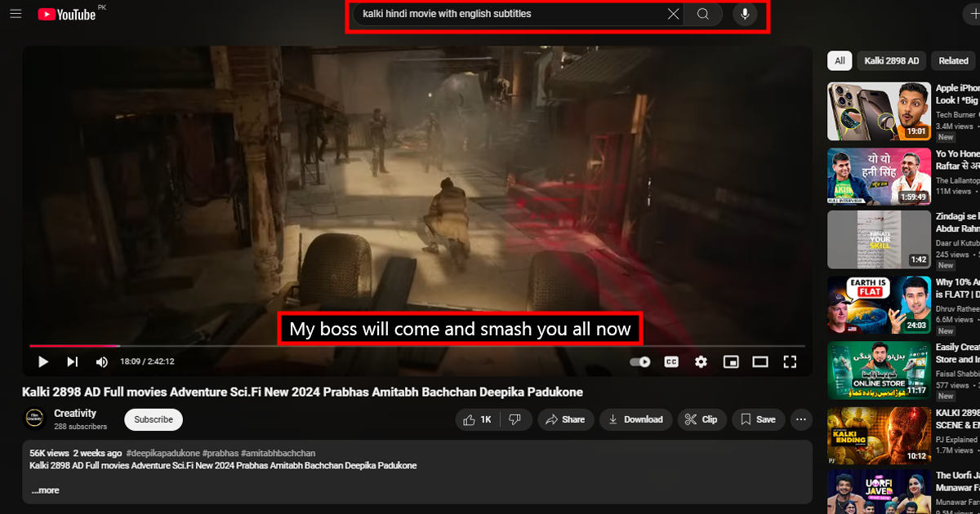Select the Kalki 2898 AD chip
This screenshot has height=514, width=980.
click(892, 61)
